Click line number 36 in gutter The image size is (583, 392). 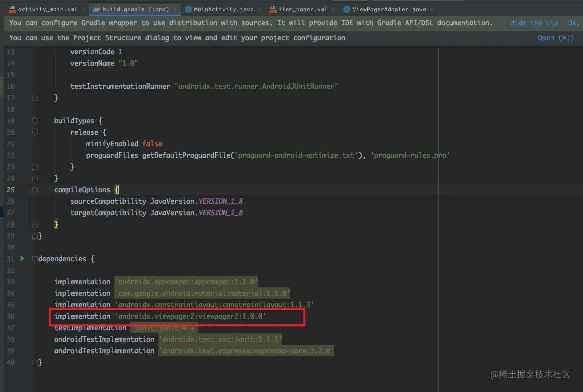(x=11, y=316)
